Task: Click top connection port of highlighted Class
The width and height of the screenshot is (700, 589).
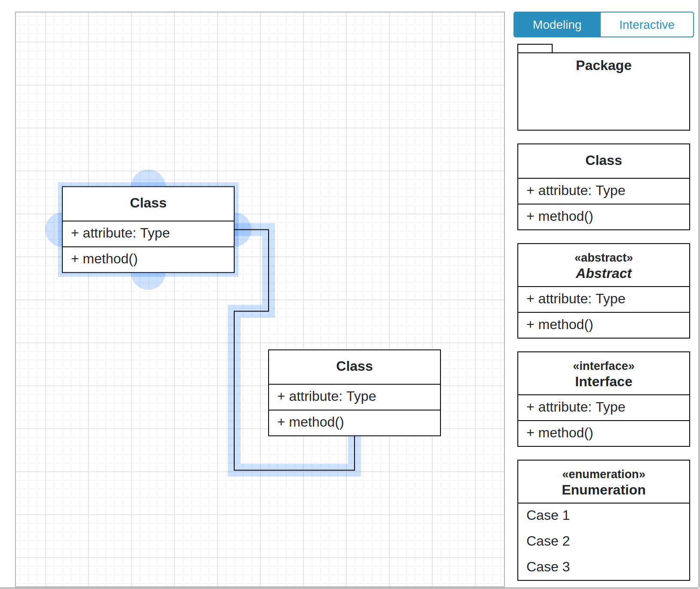Action: pyautogui.click(x=148, y=177)
